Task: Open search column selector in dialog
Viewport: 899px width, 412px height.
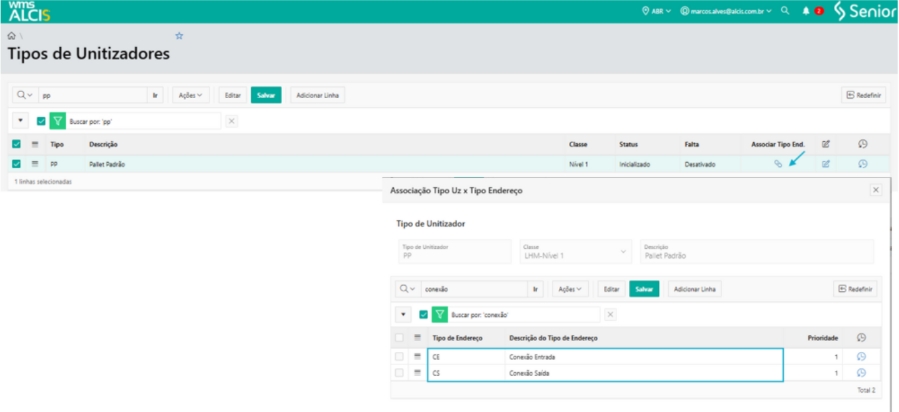Action: click(408, 289)
